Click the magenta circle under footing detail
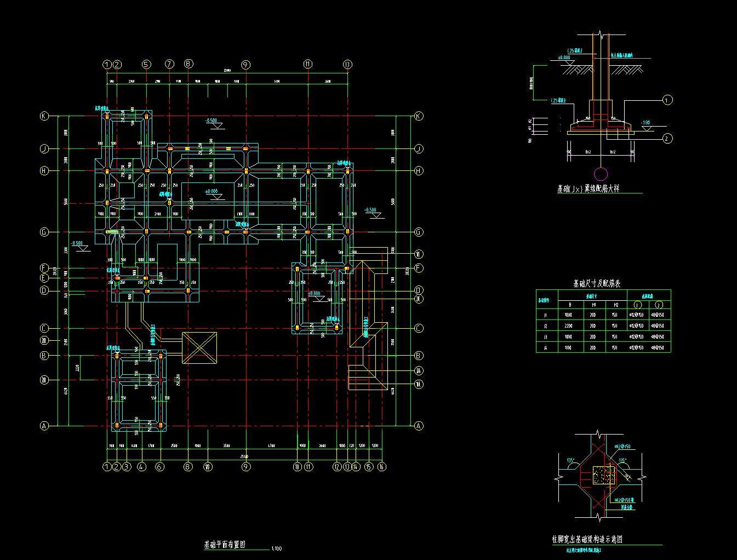This screenshot has height=560, width=737. tap(601, 174)
